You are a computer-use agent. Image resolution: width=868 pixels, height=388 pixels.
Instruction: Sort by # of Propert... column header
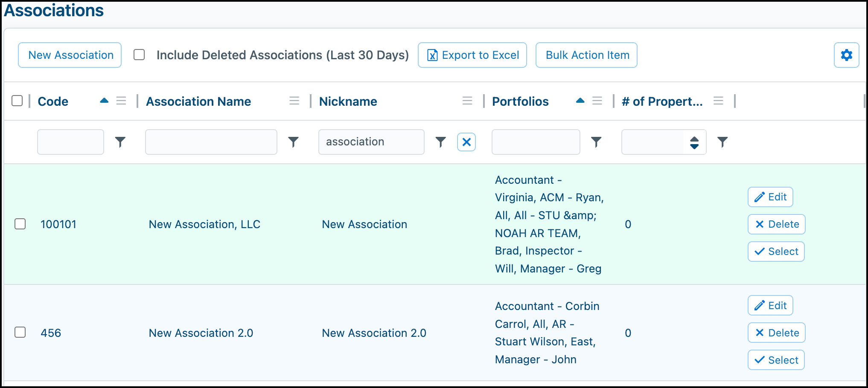coord(662,101)
